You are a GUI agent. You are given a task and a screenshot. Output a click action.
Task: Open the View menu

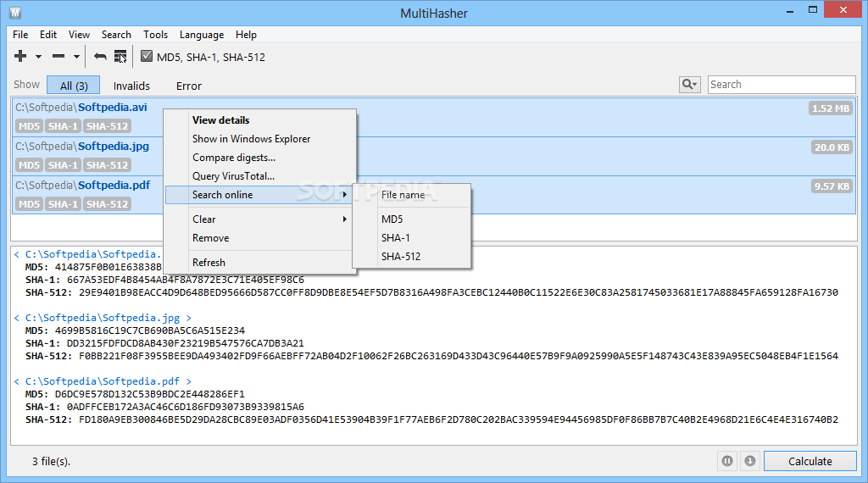point(79,34)
